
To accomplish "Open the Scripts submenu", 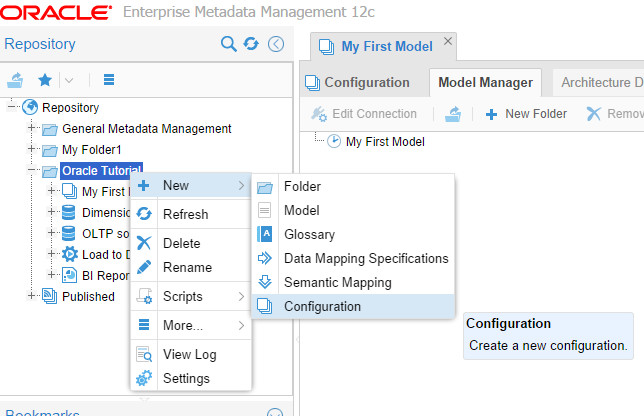I will (191, 296).
